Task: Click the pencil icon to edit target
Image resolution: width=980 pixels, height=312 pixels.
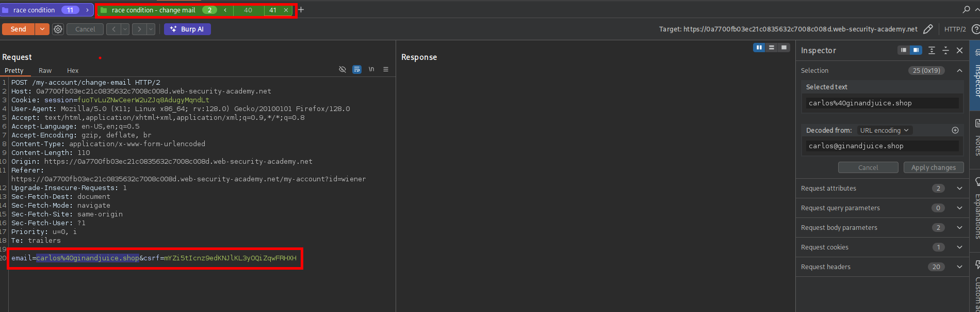Action: point(928,29)
